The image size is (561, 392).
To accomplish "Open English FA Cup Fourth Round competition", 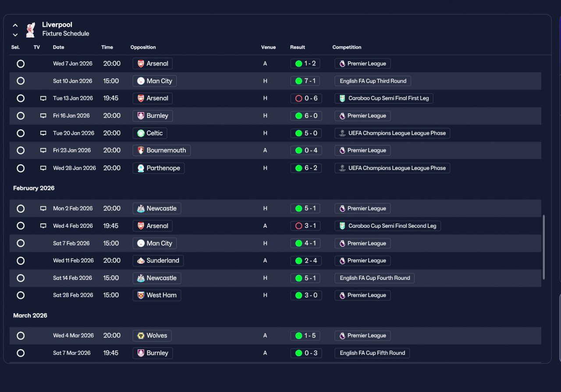I will [x=375, y=278].
